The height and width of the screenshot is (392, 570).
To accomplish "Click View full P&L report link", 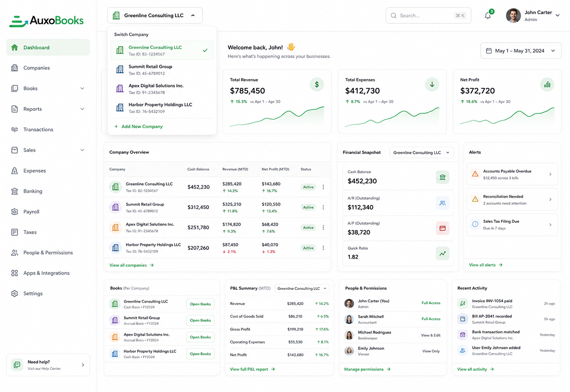I will [x=252, y=369].
